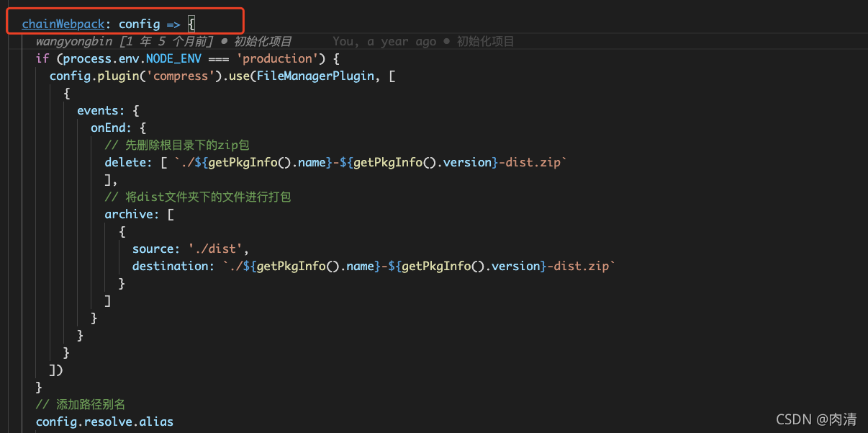Select the './dist' string value
The width and height of the screenshot is (868, 433).
216,249
